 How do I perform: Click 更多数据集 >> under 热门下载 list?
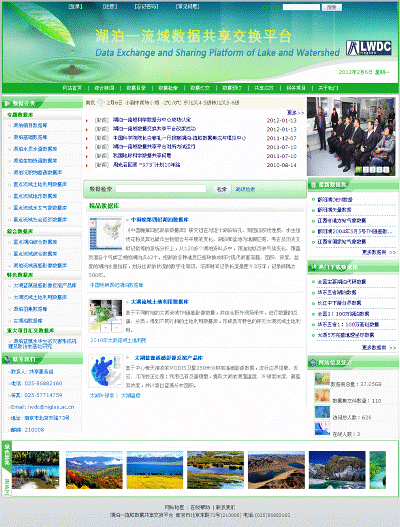coord(379,348)
